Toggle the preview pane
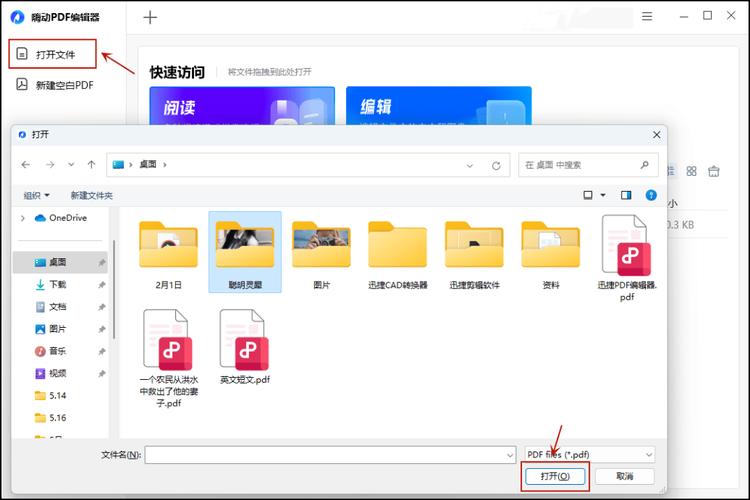 (626, 195)
